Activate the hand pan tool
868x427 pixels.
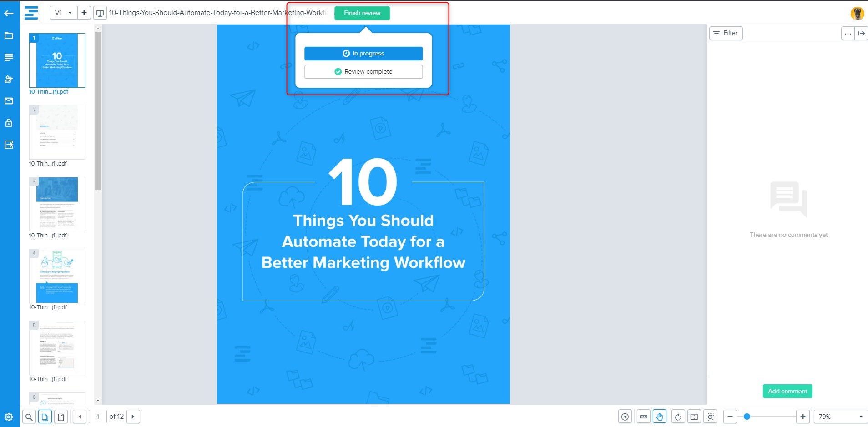click(x=660, y=417)
